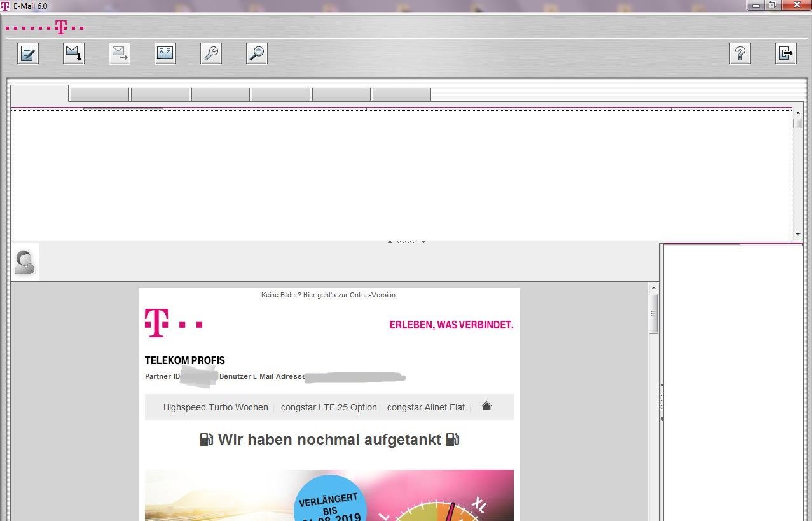Image resolution: width=812 pixels, height=521 pixels.
Task: Open the congstar Allnet Flat link
Action: tap(426, 407)
